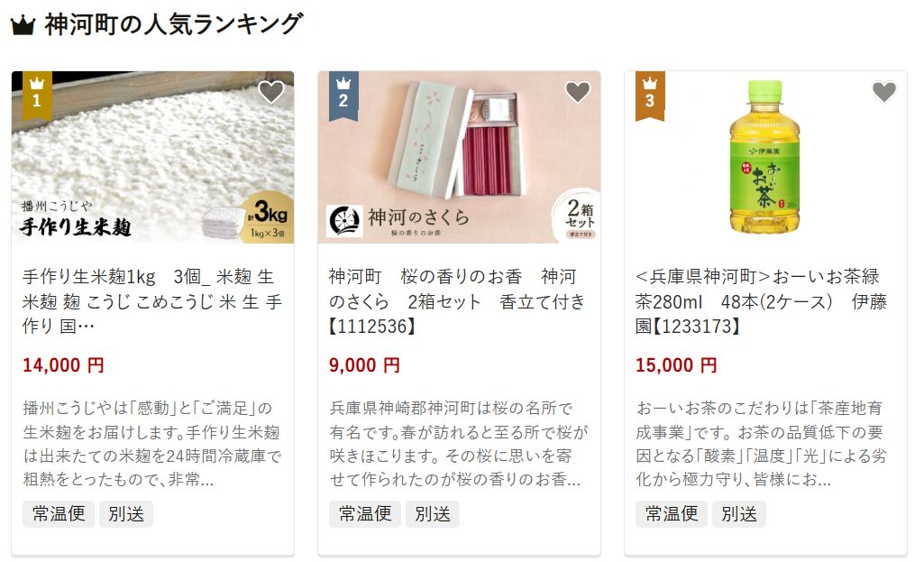This screenshot has width=924, height=562.
Task: Open the cherry incense box photo
Action: point(459,158)
